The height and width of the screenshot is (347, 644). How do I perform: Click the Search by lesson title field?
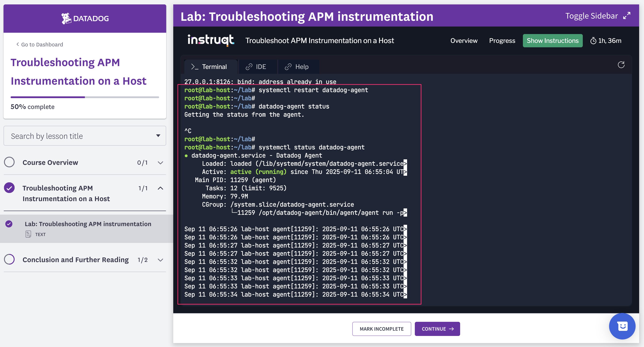(x=85, y=136)
